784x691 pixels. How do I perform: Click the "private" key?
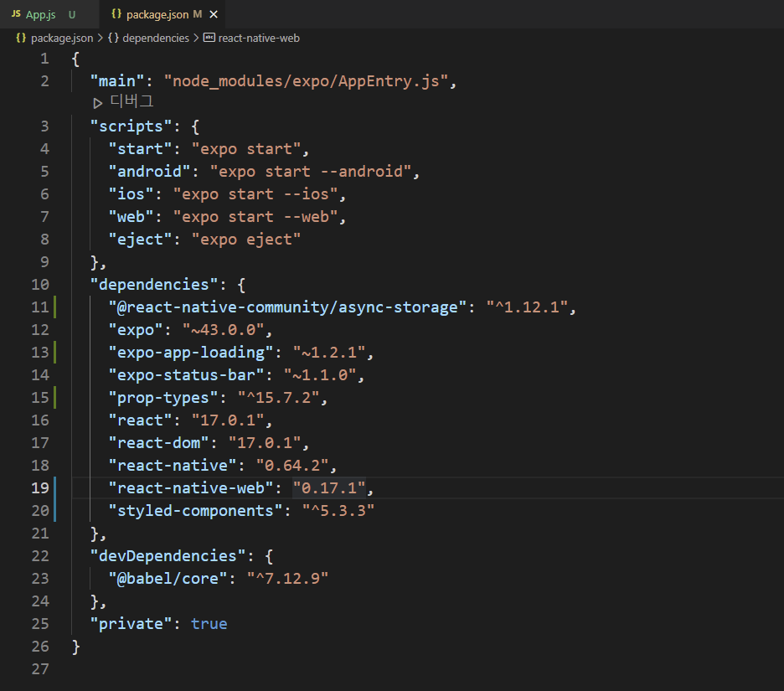[x=131, y=624]
